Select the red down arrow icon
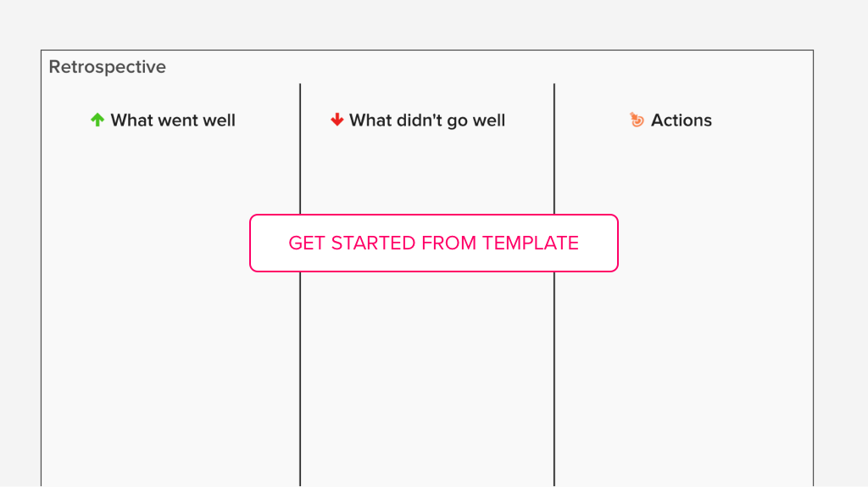The image size is (868, 487). [337, 120]
